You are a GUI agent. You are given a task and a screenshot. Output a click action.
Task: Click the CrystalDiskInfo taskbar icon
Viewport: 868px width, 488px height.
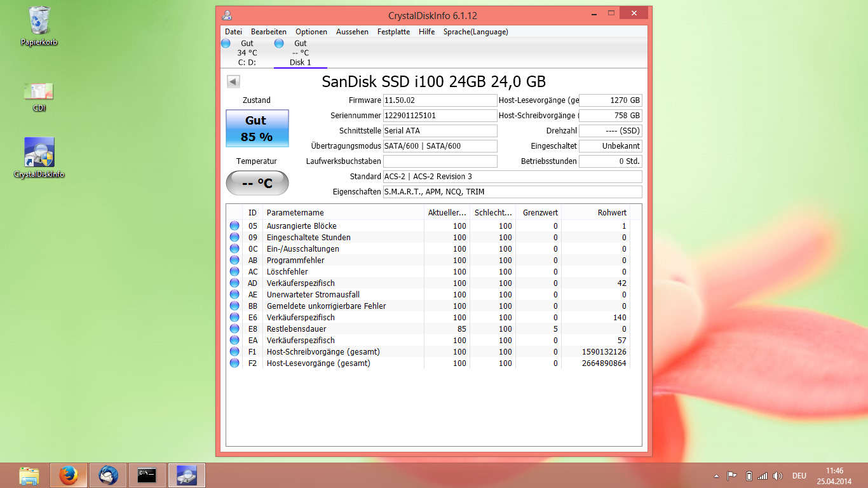(x=187, y=475)
